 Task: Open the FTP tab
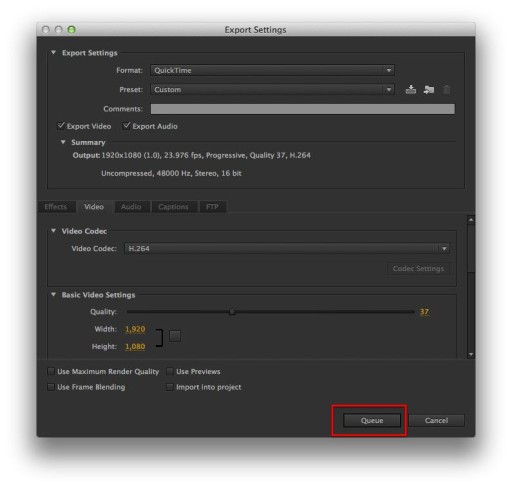coord(212,207)
